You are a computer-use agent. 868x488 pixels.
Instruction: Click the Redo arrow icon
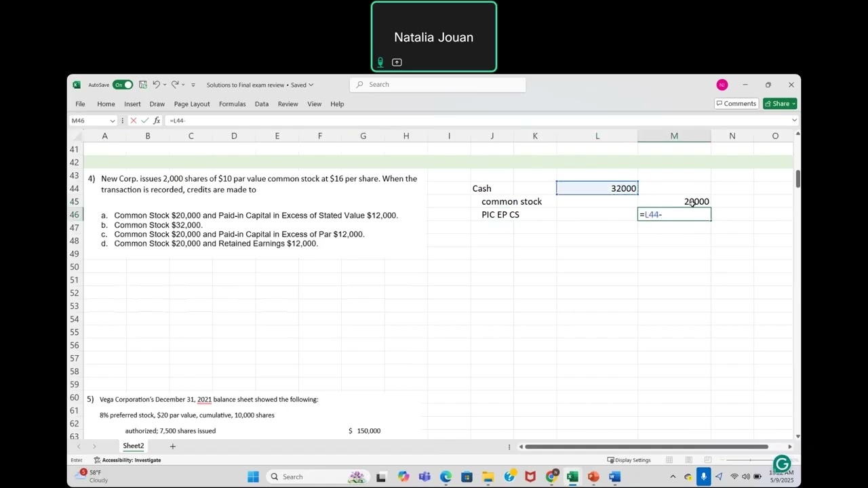[x=174, y=85]
